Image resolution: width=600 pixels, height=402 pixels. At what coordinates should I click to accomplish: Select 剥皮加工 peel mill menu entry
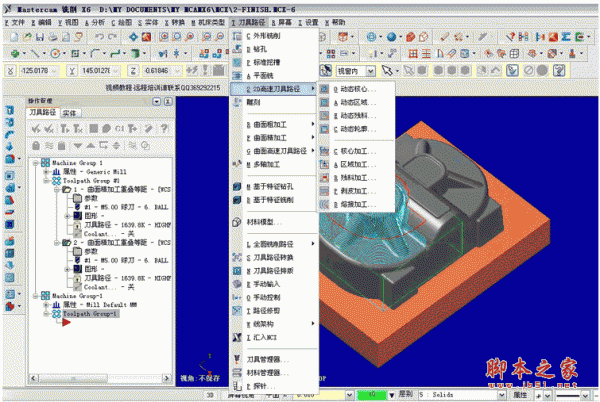(356, 191)
